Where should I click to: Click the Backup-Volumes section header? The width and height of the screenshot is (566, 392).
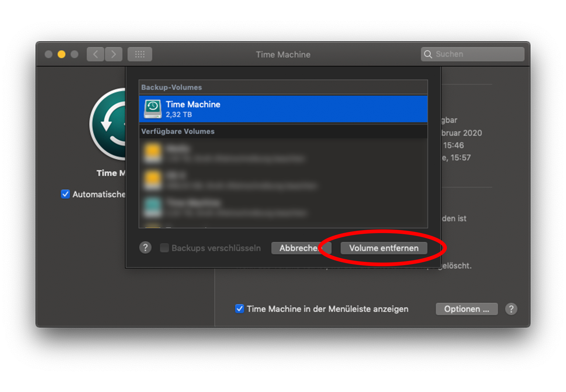[283, 87]
